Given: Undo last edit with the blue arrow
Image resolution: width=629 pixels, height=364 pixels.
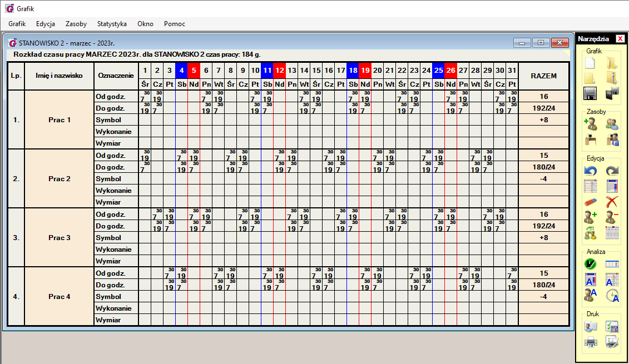Looking at the screenshot, I should coord(590,171).
